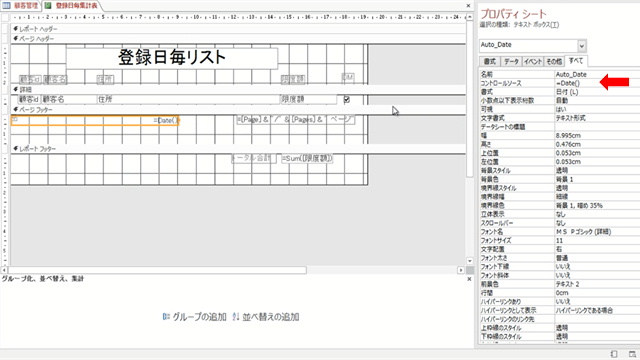
Task: Select the 登録日毎集計表 report tab
Action: [x=71, y=6]
